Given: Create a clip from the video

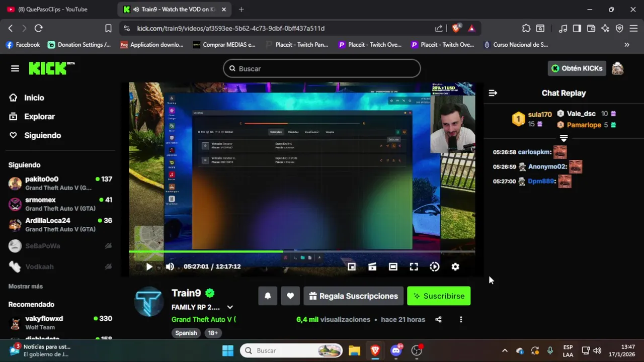Looking at the screenshot, I should 372,267.
